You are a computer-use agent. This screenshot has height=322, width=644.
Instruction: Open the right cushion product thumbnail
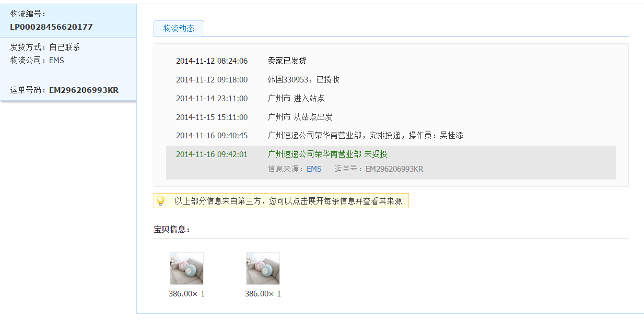click(263, 268)
